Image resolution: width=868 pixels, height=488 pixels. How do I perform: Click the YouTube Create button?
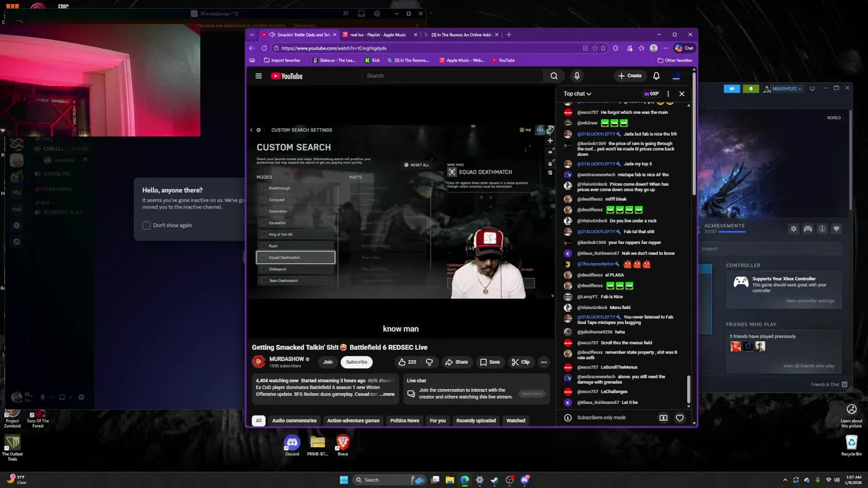click(x=630, y=76)
